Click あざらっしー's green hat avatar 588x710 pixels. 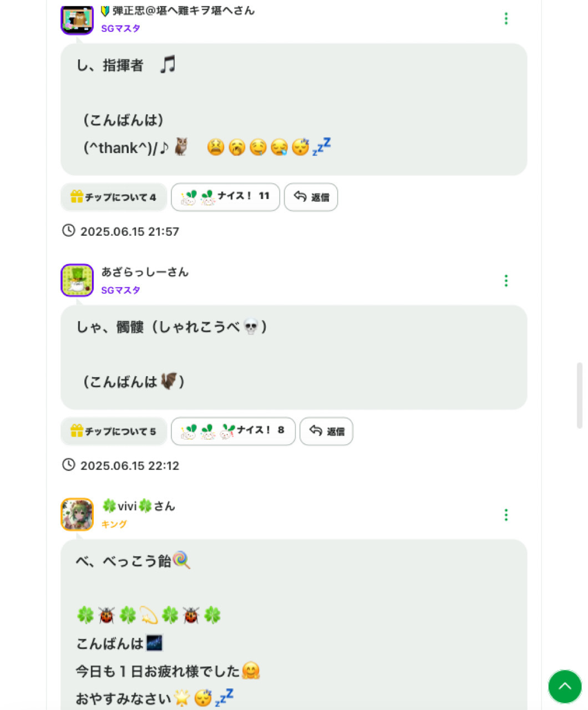pos(77,280)
